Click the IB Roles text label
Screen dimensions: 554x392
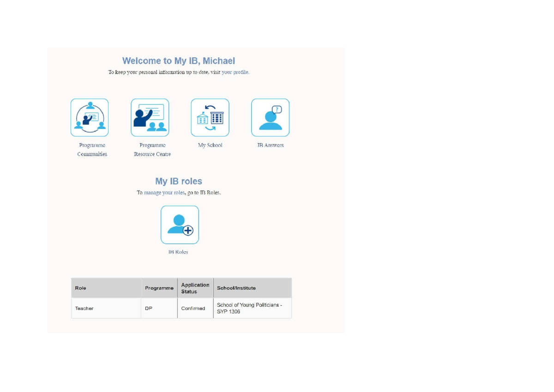[178, 252]
